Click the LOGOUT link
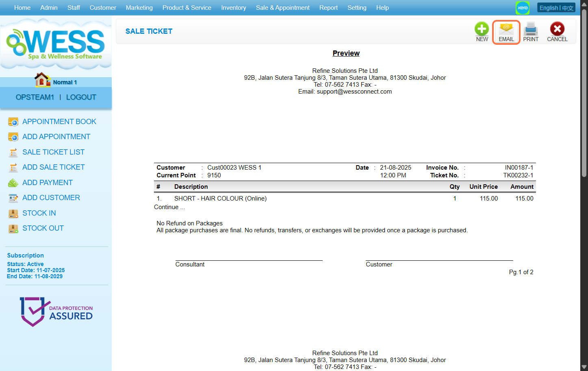Viewport: 588px width, 371px height. [x=81, y=97]
